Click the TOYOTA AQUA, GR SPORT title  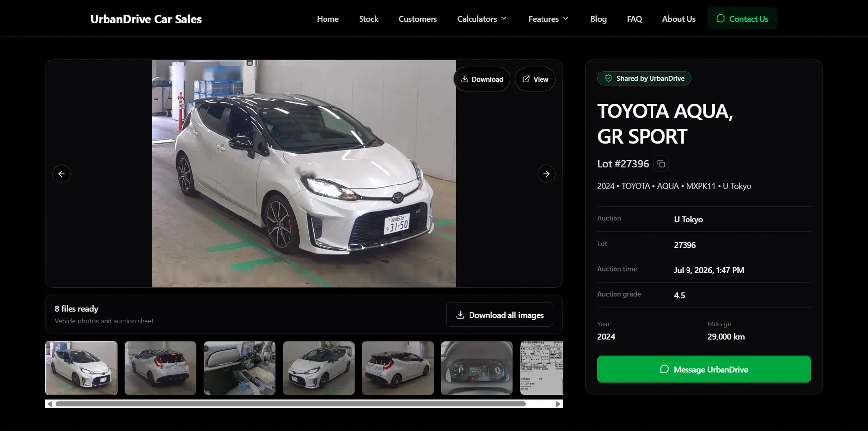pyautogui.click(x=665, y=123)
